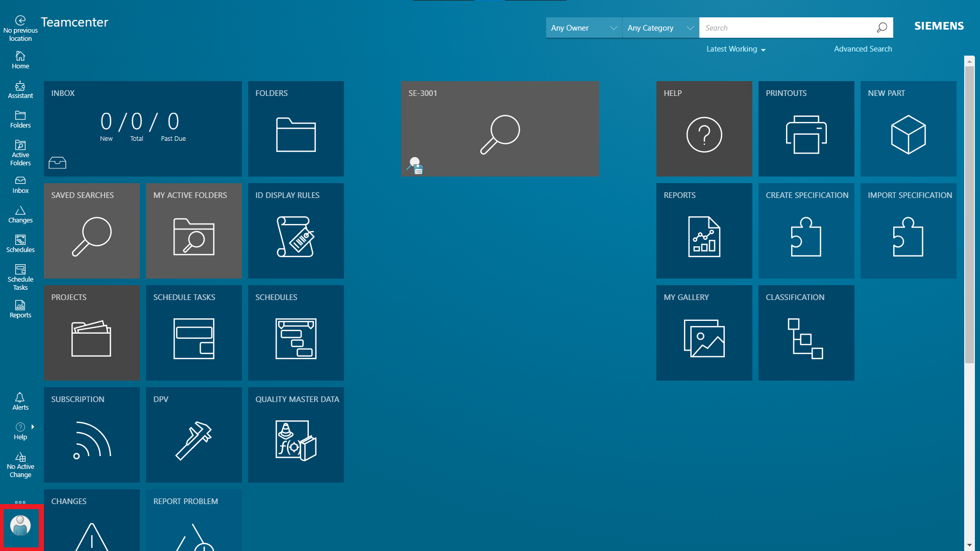This screenshot has width=980, height=551.
Task: Open Changes in the sidebar
Action: click(20, 214)
